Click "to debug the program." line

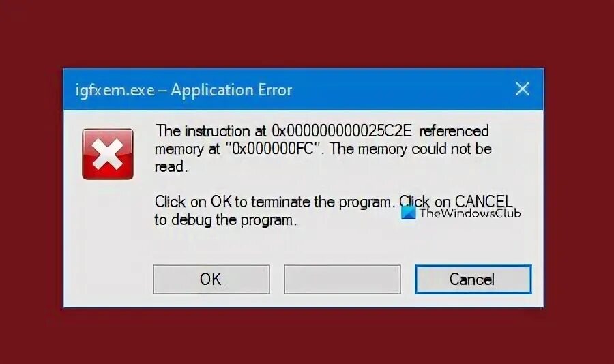(226, 220)
